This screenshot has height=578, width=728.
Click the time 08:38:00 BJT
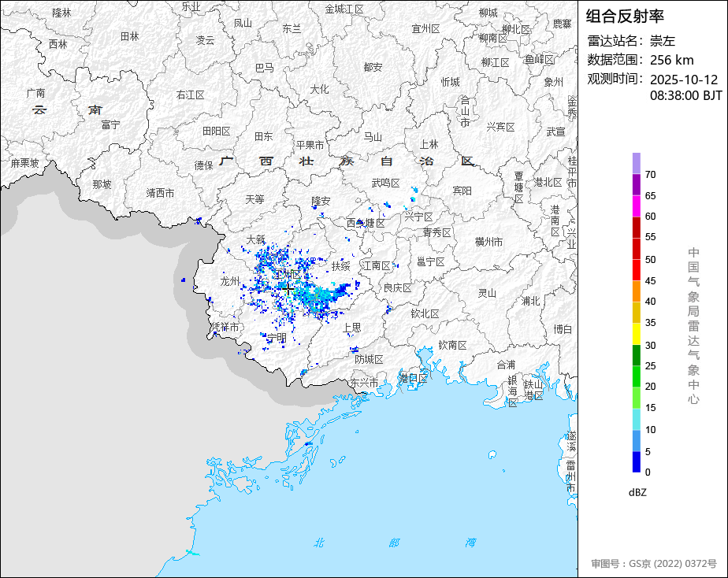coord(686,95)
